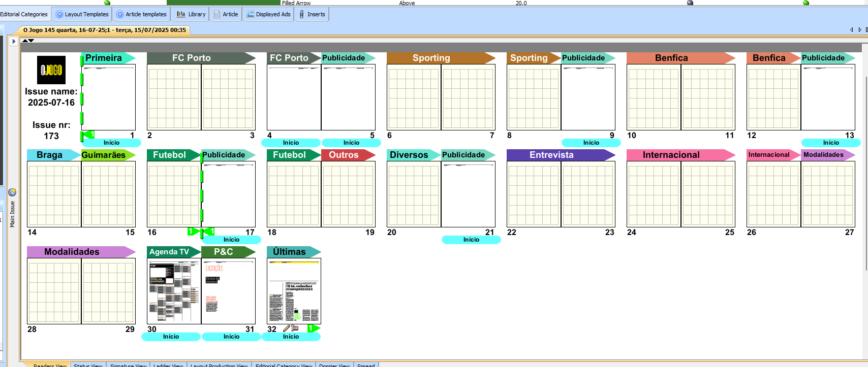This screenshot has height=367, width=868.
Task: Switch to Readers View tab
Action: (x=50, y=364)
